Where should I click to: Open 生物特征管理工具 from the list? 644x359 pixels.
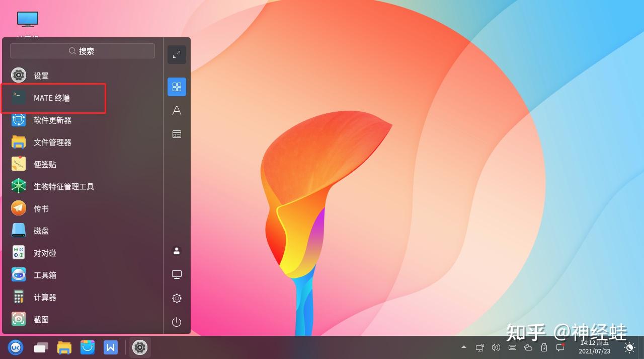(x=83, y=186)
